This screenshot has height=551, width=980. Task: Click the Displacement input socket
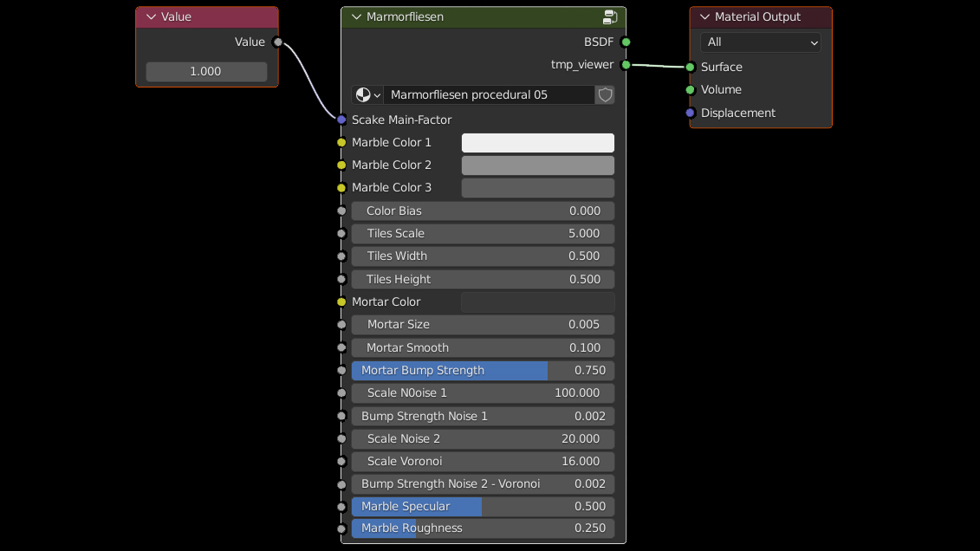tap(691, 113)
